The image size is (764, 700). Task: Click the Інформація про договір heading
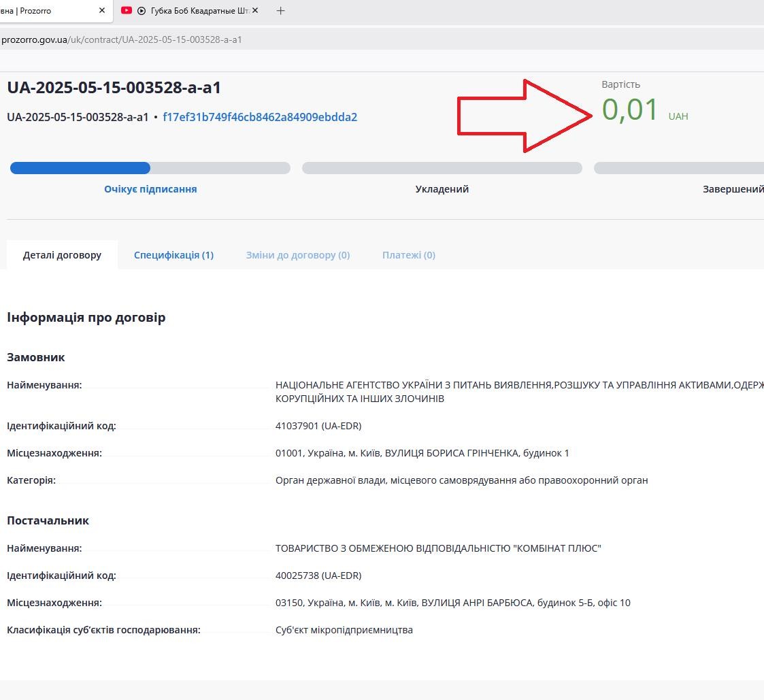point(86,318)
